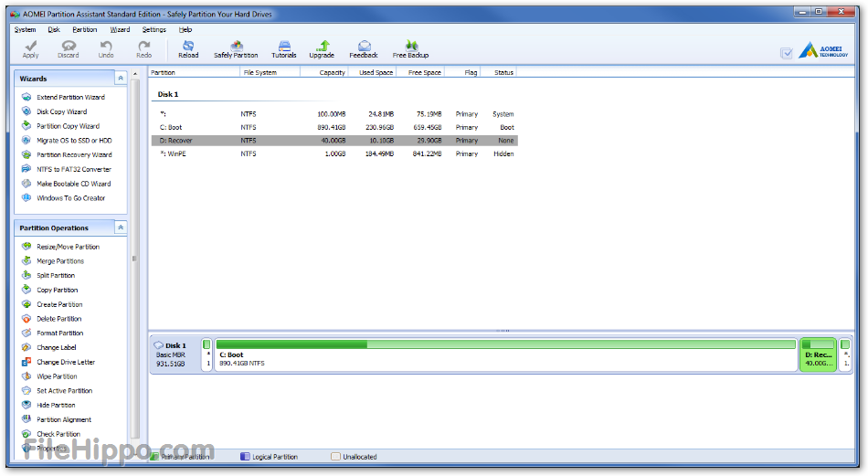Click the Redo arrow icon
This screenshot has width=868, height=476.
144,46
